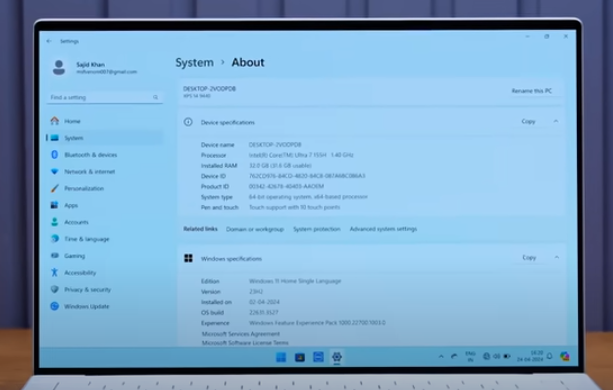
Task: Open Advanced system settings link
Action: pyautogui.click(x=383, y=229)
